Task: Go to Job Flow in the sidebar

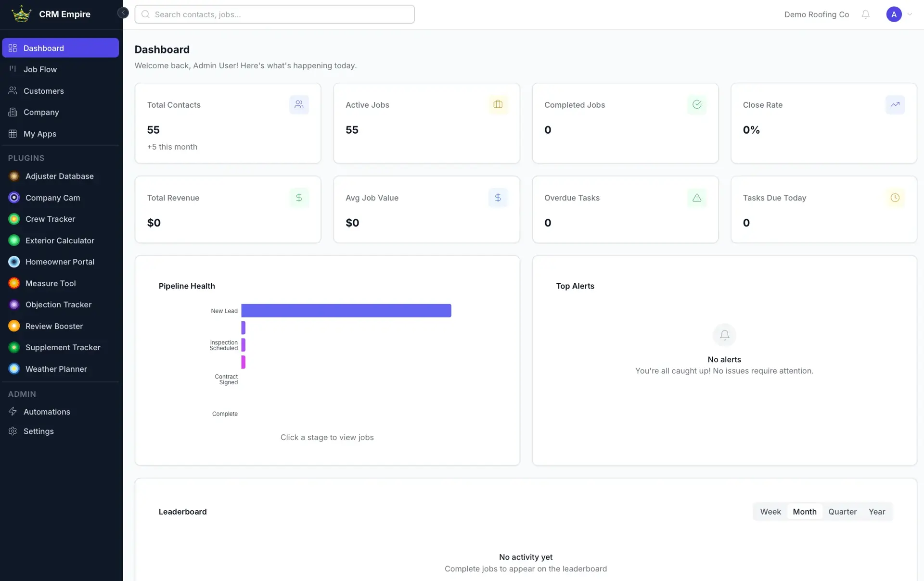Action: (61, 69)
